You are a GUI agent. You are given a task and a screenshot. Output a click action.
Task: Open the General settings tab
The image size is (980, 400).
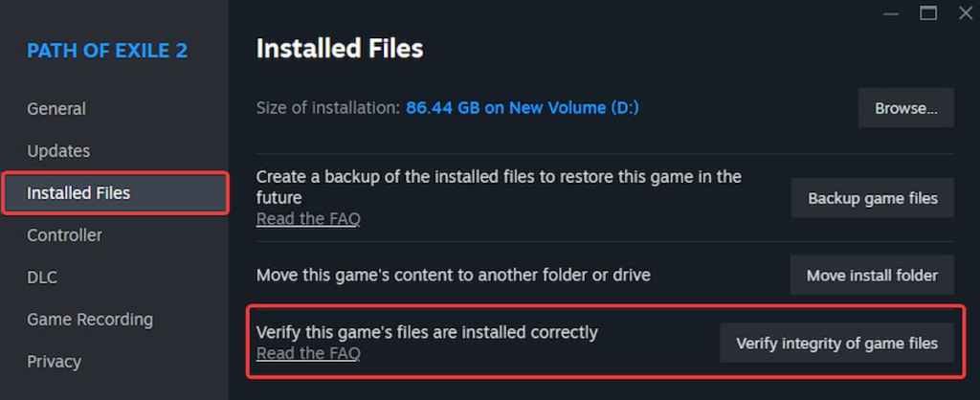[56, 109]
